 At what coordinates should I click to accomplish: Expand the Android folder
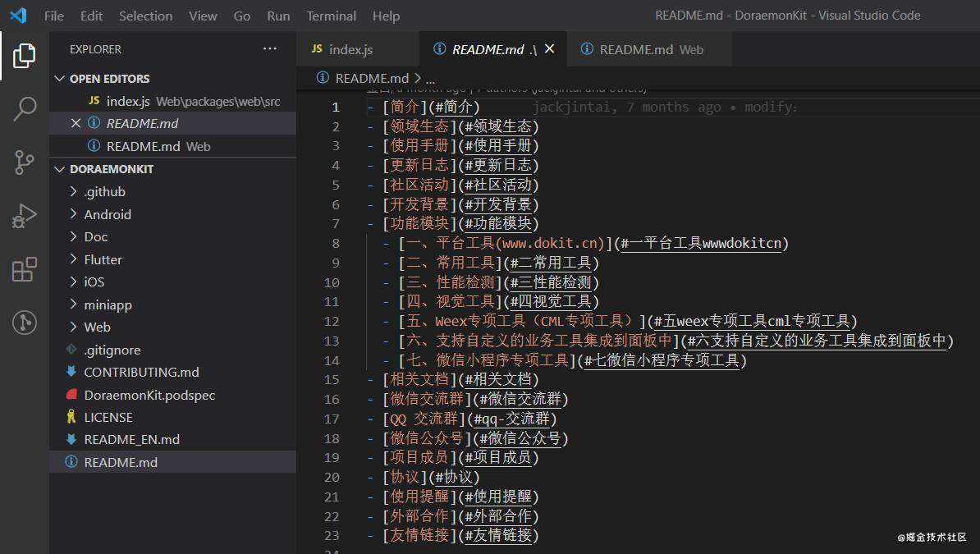click(73, 214)
